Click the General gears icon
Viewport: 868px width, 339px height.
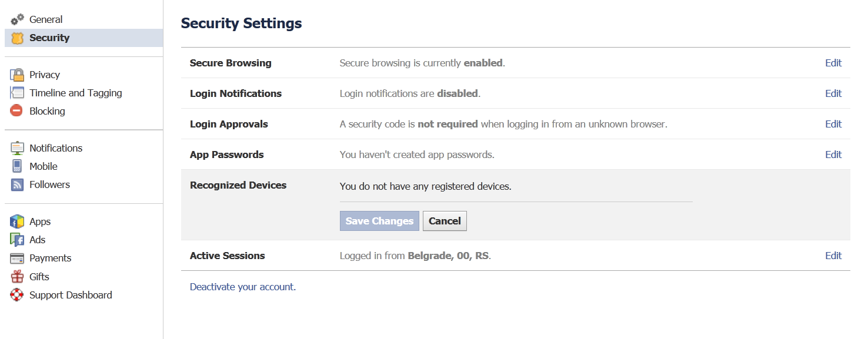17,19
